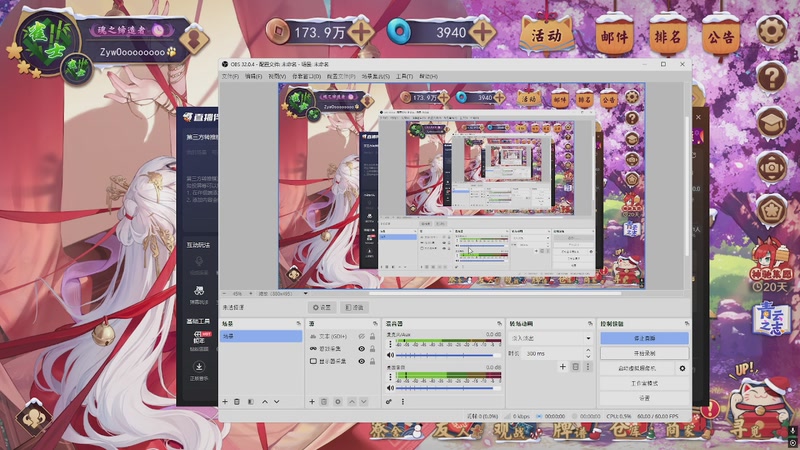Screen dimensions: 800x450
Task: Click the studio mode button
Action: point(644,383)
